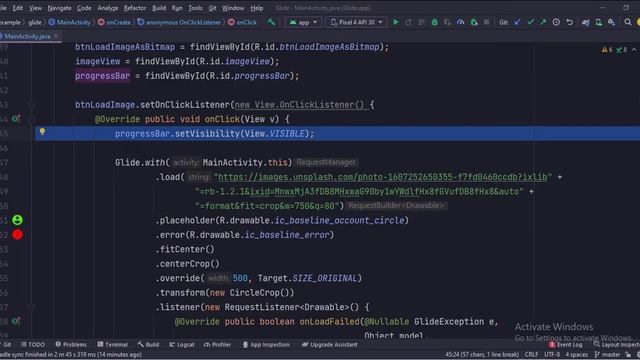Open Device Manager phone icon
The height and width of the screenshot is (360, 640).
click(599, 22)
